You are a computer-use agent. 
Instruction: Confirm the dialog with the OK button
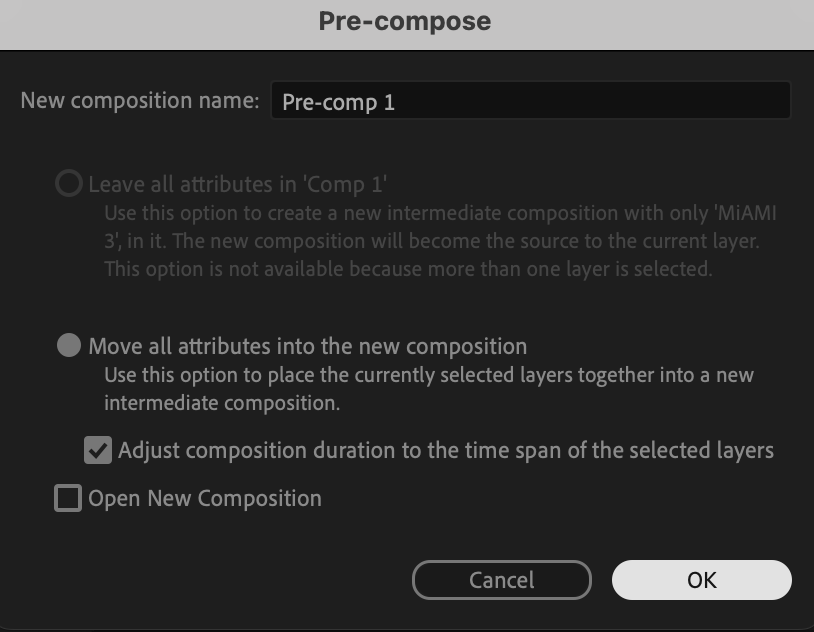tap(701, 580)
